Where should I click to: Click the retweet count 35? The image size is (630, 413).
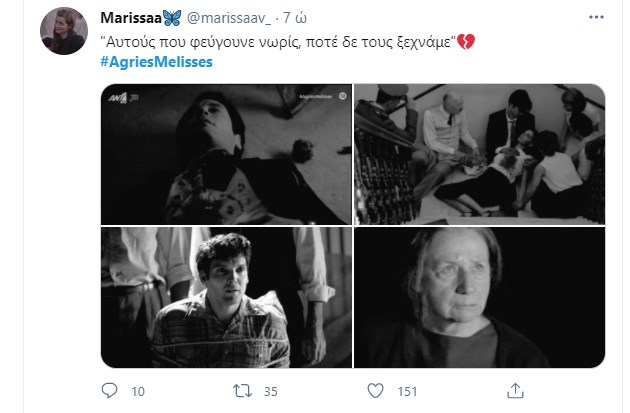pyautogui.click(x=270, y=391)
